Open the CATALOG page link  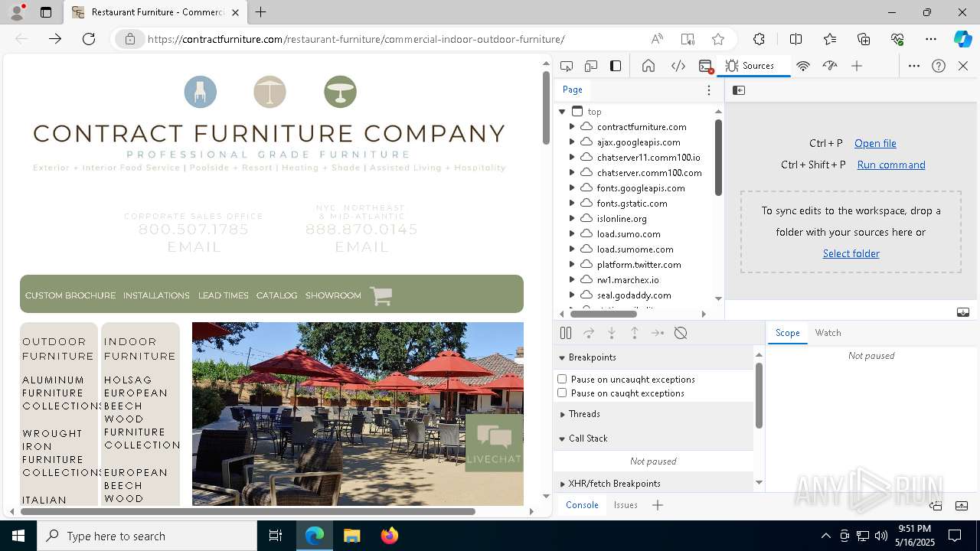click(x=276, y=295)
